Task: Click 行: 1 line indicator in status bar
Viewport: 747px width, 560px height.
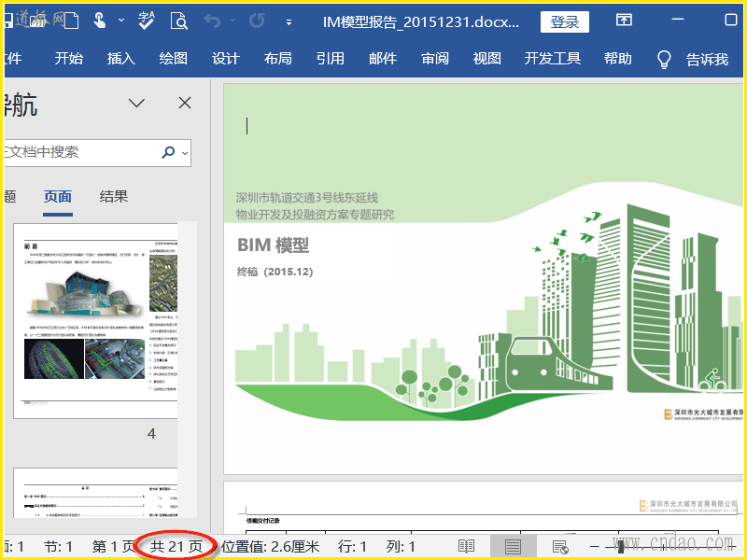Action: [x=352, y=547]
